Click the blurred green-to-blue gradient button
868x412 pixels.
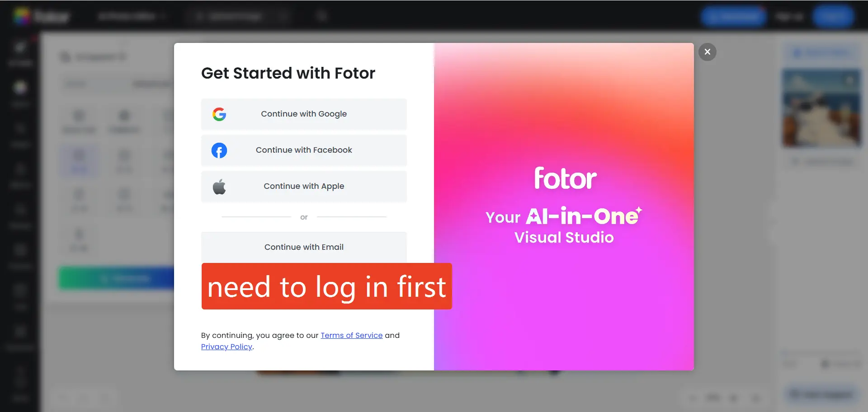tap(117, 278)
